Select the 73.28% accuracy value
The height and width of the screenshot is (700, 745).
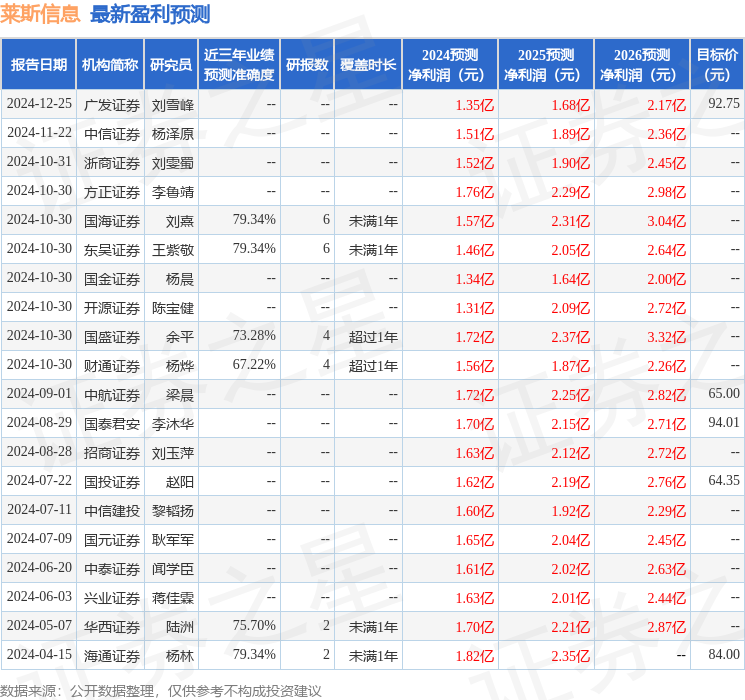254,336
